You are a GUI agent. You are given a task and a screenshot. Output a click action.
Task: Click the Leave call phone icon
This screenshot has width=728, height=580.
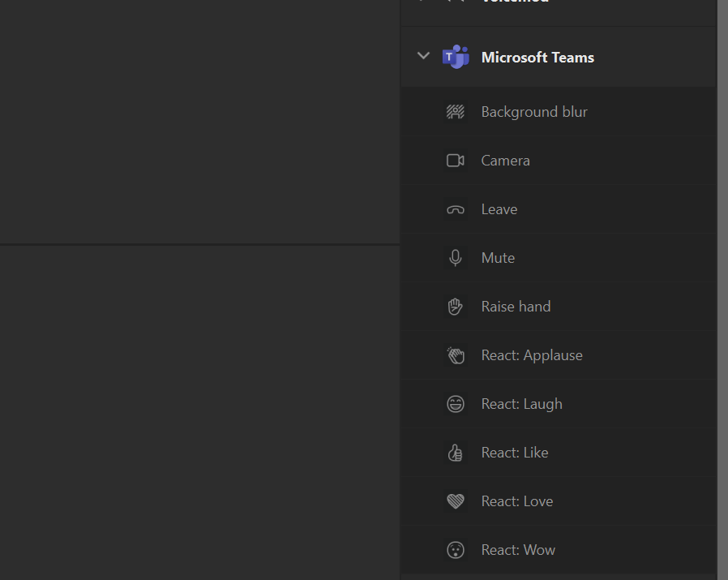click(x=456, y=209)
